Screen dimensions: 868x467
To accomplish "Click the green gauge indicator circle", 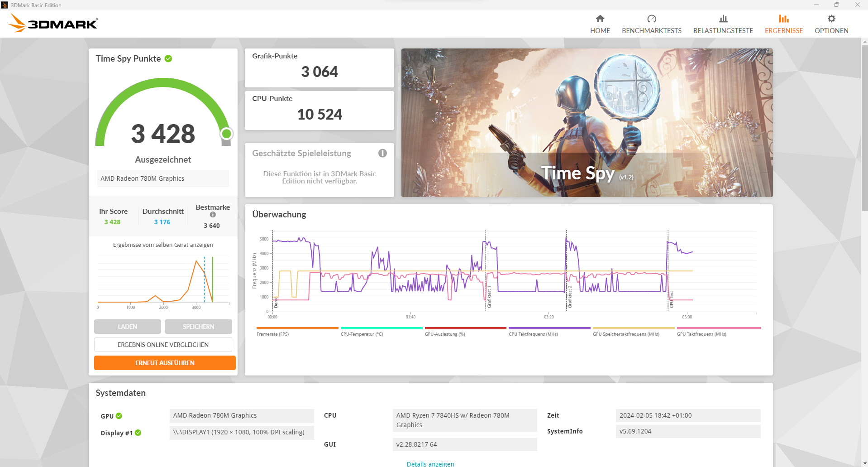I will tap(227, 134).
